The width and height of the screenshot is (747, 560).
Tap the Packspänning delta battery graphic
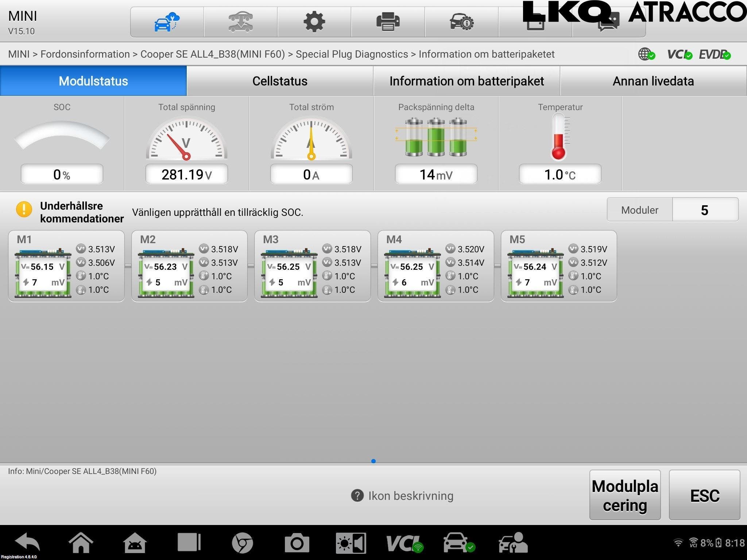436,137
